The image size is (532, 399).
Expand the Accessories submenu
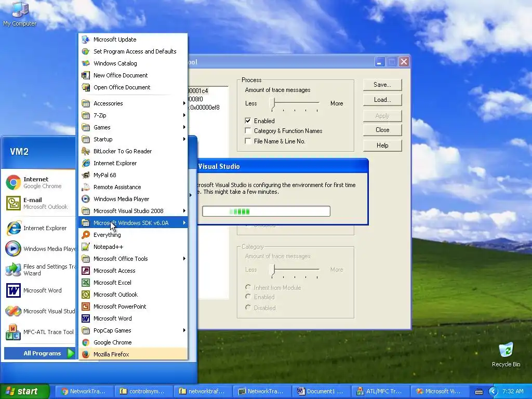(133, 103)
